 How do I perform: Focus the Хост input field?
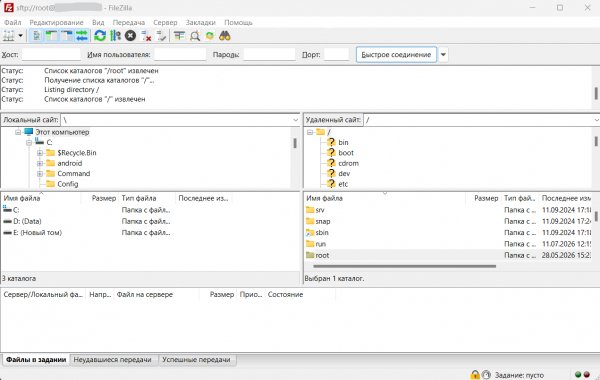tap(51, 54)
